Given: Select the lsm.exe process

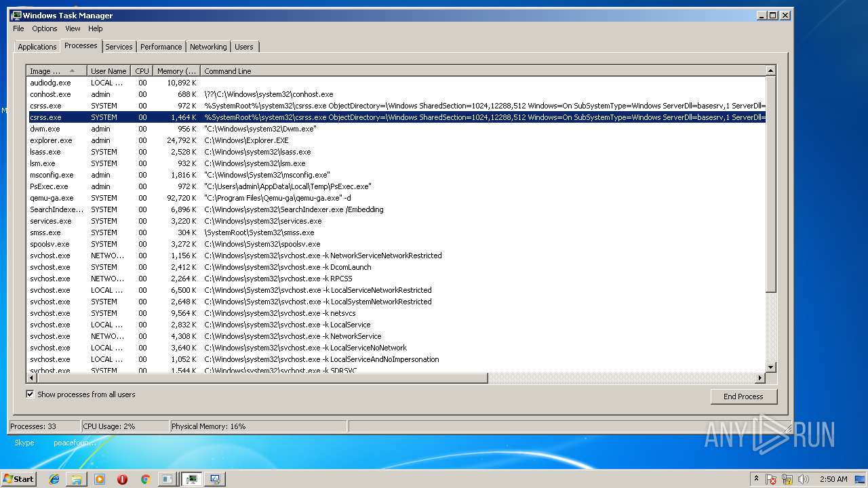Looking at the screenshot, I should tap(396, 163).
